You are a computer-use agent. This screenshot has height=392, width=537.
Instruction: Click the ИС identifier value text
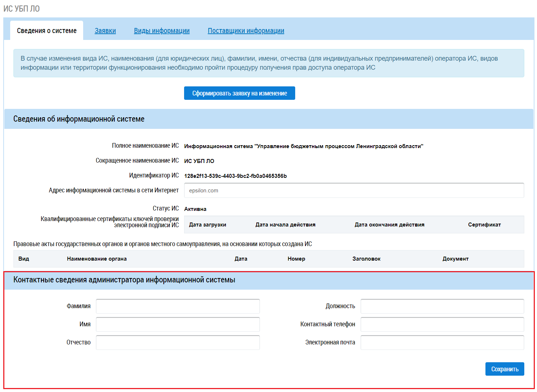235,176
